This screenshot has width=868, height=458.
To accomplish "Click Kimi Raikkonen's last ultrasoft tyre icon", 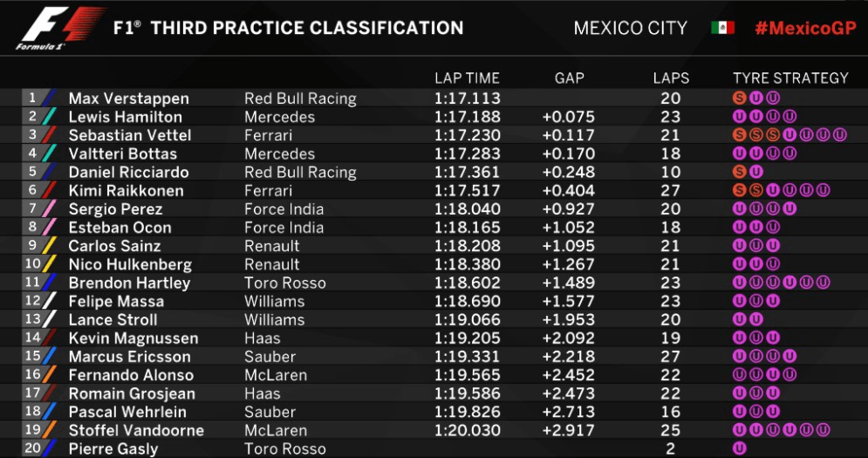I will click(824, 190).
